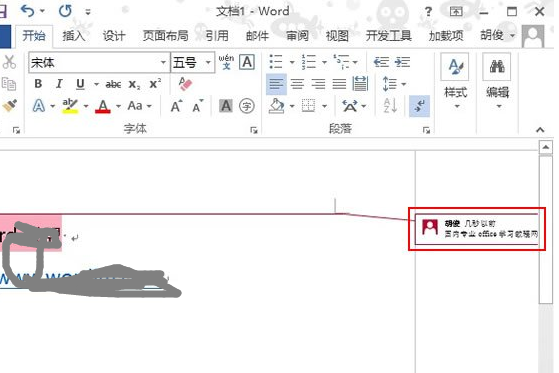Viewport: 559px width, 373px height.
Task: Select the Format Painter brush
Action: 9,106
